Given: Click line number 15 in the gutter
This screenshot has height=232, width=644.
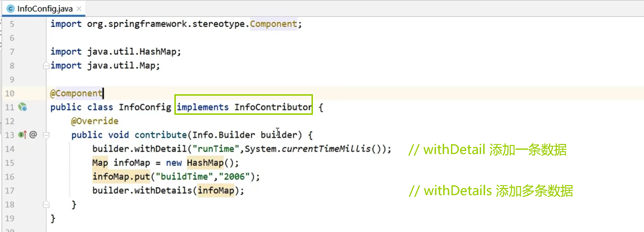Looking at the screenshot, I should tap(10, 163).
